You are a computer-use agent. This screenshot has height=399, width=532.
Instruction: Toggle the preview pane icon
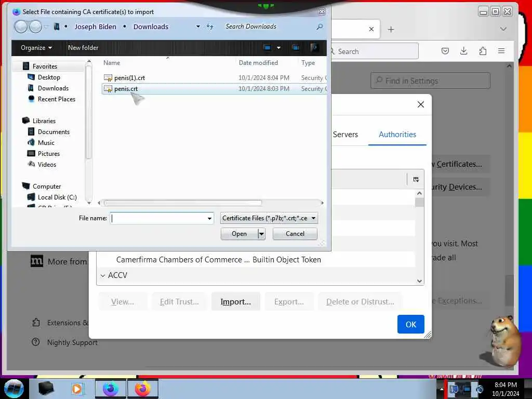(296, 48)
